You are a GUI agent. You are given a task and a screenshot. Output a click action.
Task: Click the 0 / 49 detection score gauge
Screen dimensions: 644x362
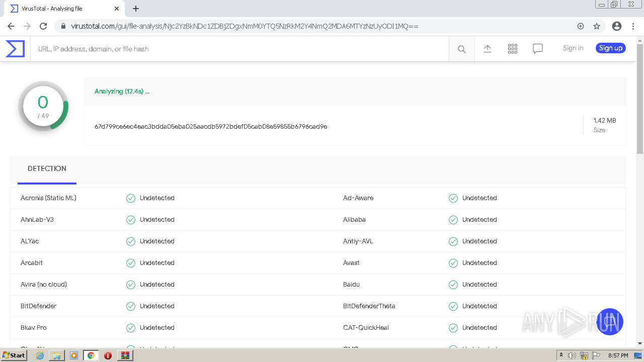tap(43, 107)
